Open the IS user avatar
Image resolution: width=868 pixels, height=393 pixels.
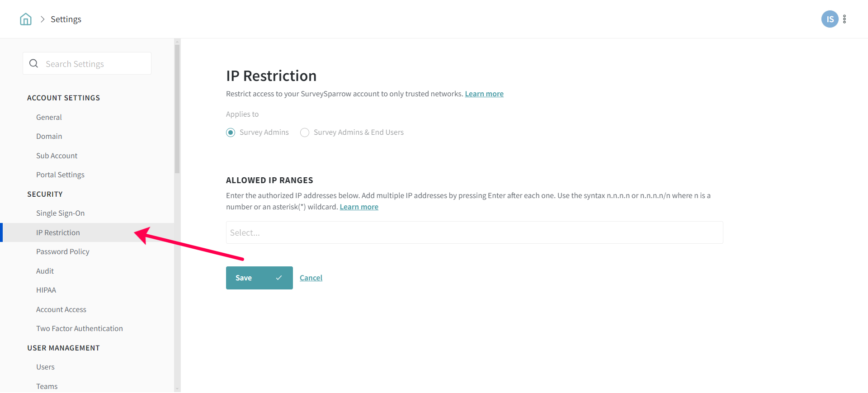[830, 19]
